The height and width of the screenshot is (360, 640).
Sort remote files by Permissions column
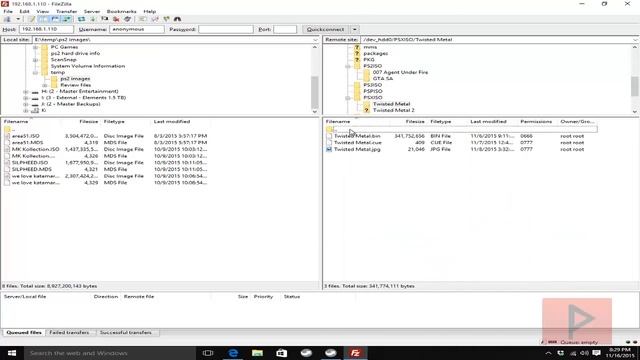click(x=536, y=122)
